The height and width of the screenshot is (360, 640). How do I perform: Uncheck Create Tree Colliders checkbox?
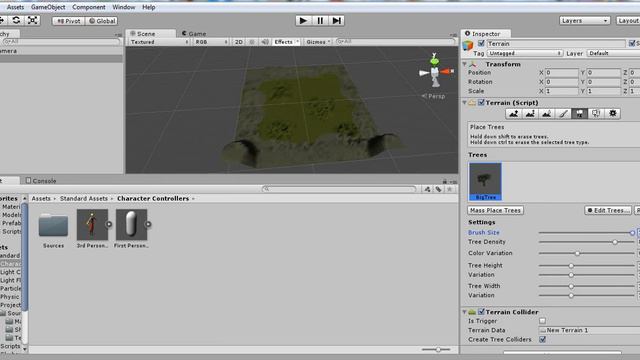coord(542,339)
